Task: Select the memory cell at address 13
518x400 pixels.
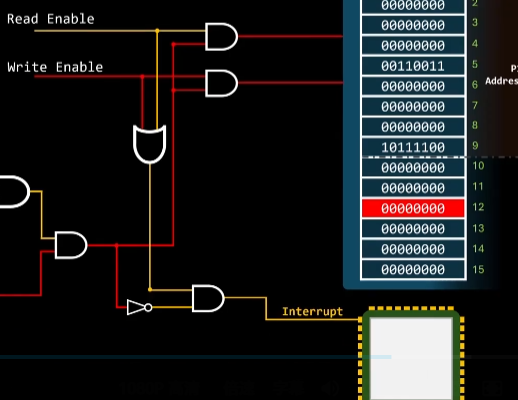Action: [x=413, y=229]
